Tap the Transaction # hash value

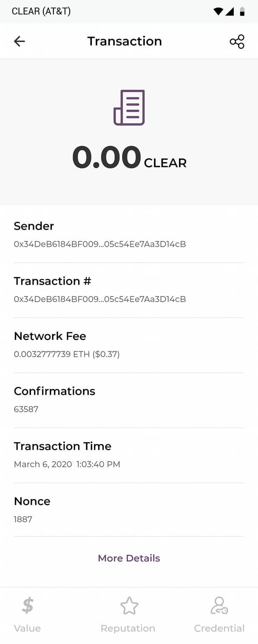click(100, 299)
